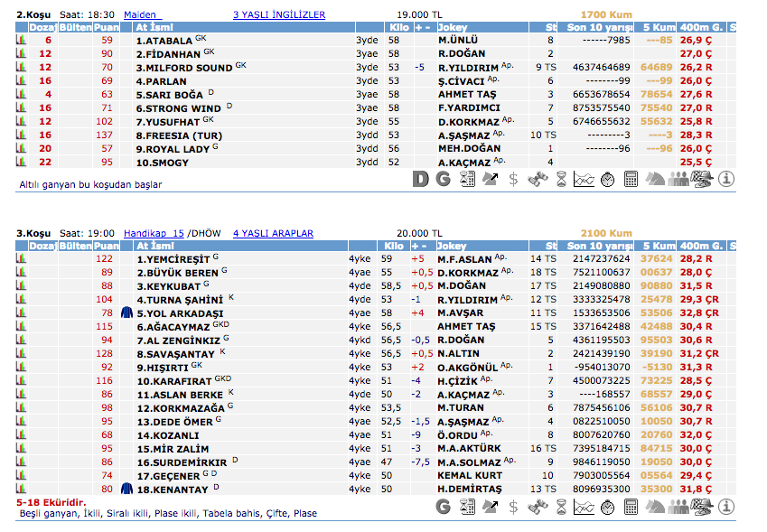Click the D icon in race 2 toolbar

(x=420, y=179)
